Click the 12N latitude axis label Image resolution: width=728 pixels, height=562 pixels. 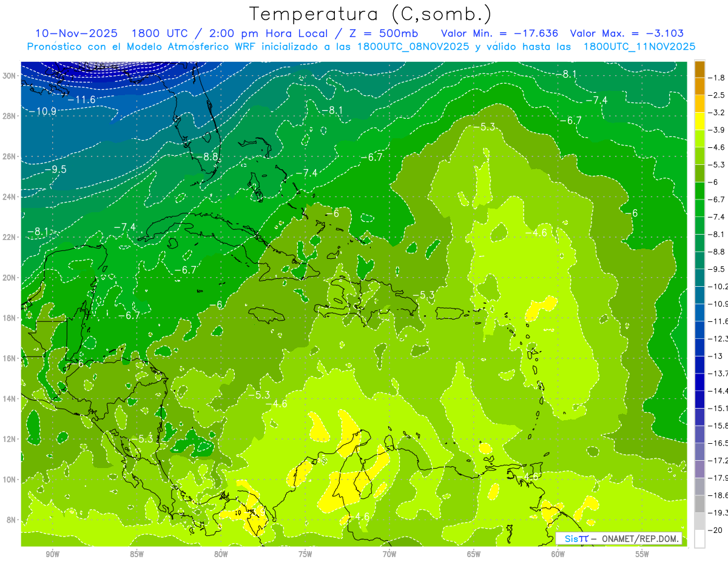pyautogui.click(x=9, y=439)
